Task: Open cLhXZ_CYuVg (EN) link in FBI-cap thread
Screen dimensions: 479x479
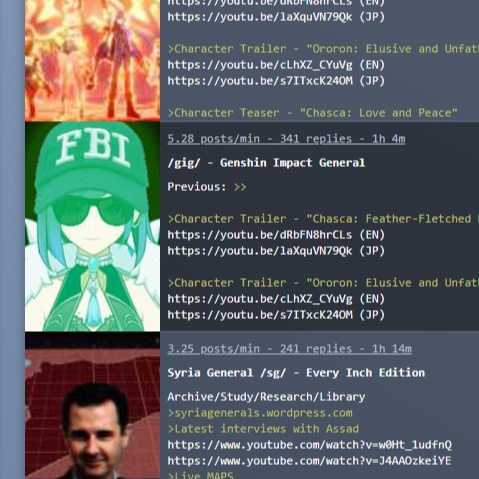Action: [276, 299]
